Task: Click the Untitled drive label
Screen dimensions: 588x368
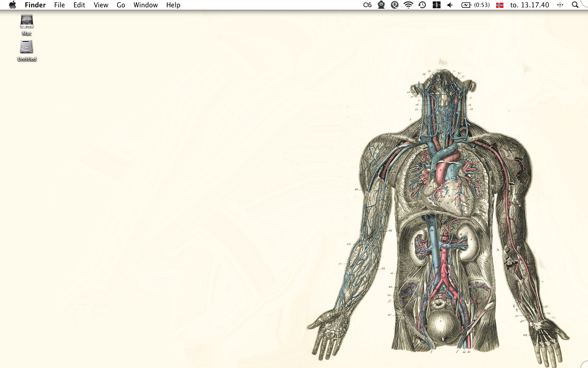Action: [27, 59]
